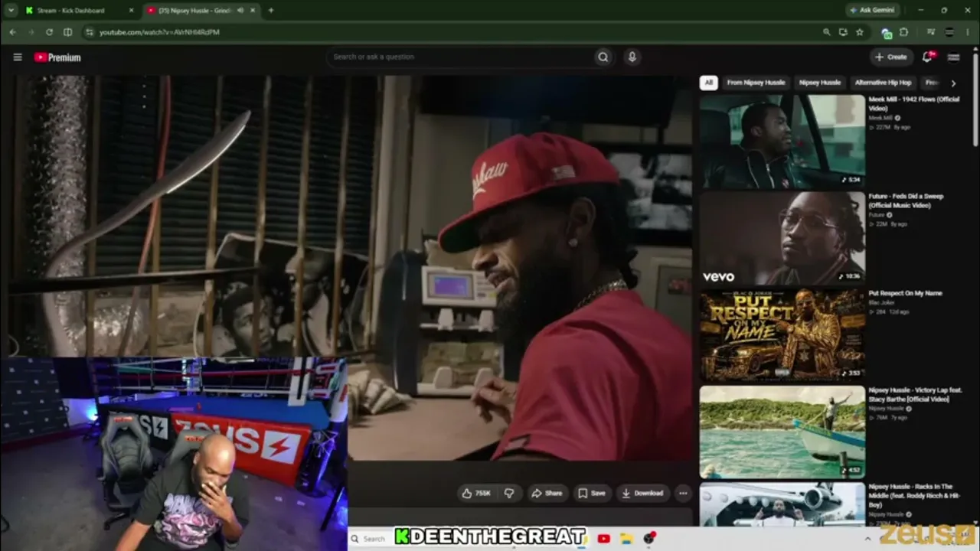
Task: Click the browser address bar URL
Action: tap(159, 32)
